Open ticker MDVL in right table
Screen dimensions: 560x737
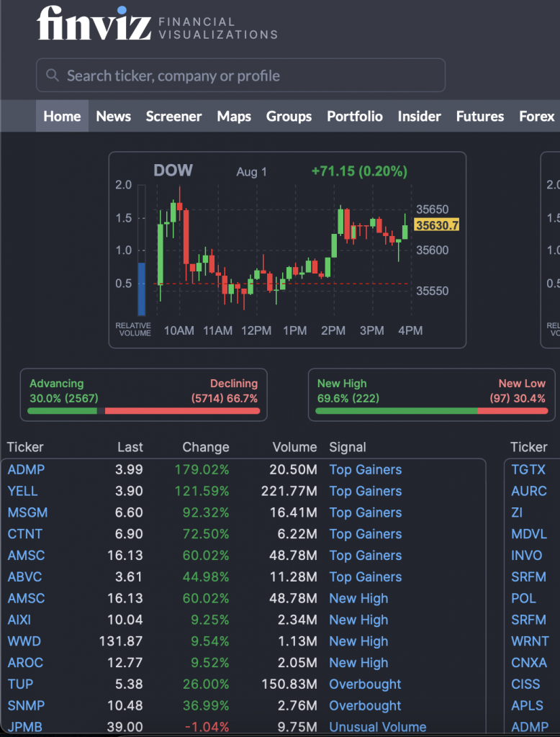tap(529, 534)
